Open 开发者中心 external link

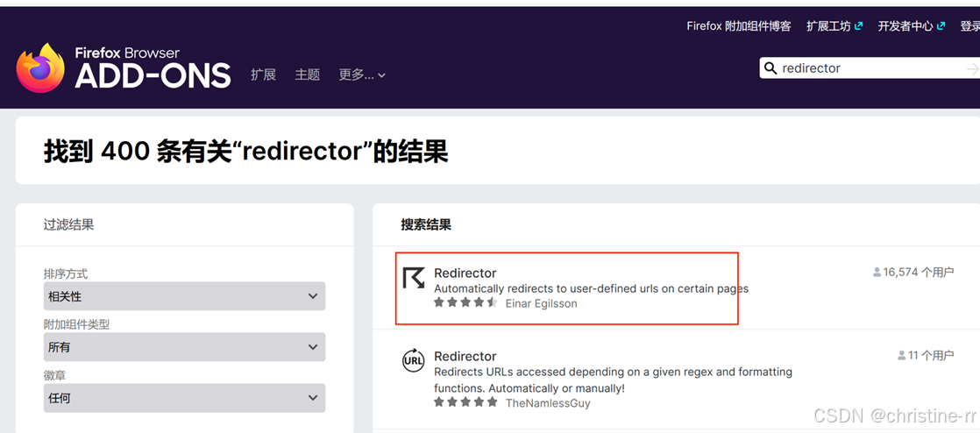click(x=912, y=26)
